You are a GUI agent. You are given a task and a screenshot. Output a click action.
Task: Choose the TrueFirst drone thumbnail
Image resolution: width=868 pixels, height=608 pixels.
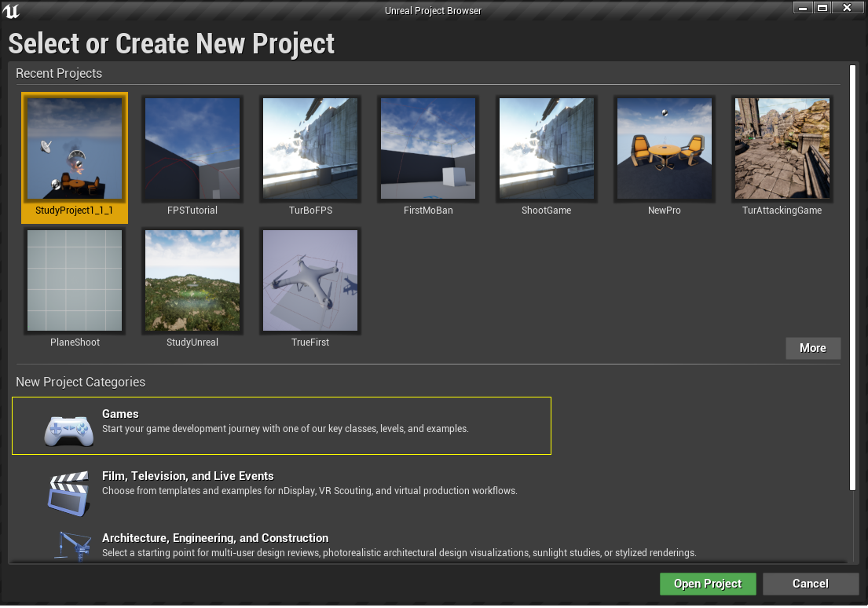310,280
